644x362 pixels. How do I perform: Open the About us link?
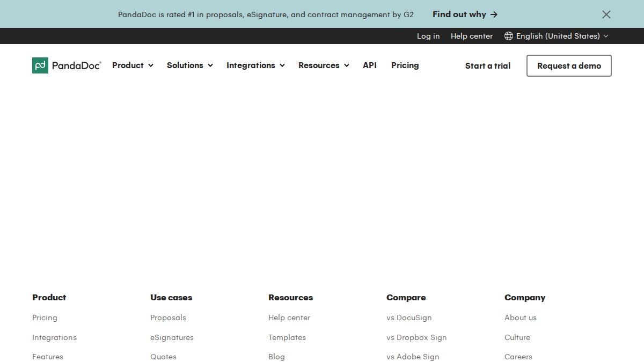(521, 317)
